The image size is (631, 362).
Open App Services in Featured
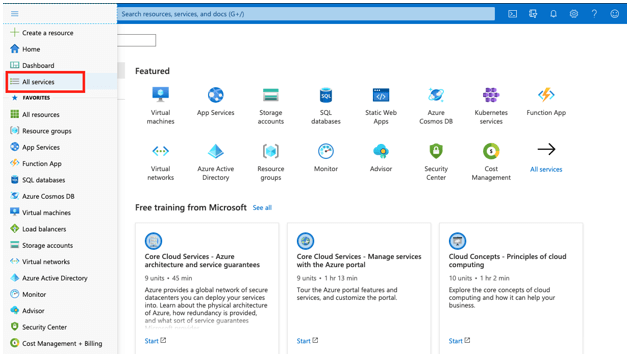[216, 101]
